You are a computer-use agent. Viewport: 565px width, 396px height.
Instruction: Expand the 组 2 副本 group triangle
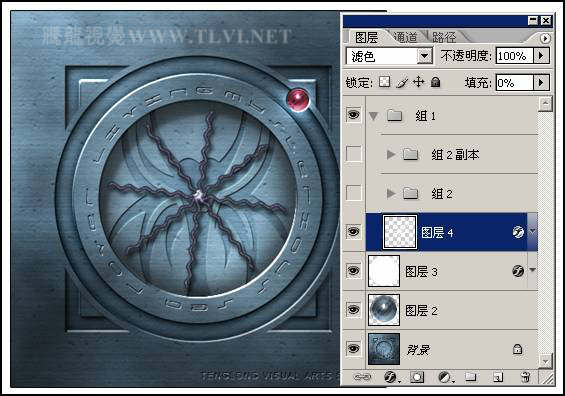pyautogui.click(x=391, y=155)
